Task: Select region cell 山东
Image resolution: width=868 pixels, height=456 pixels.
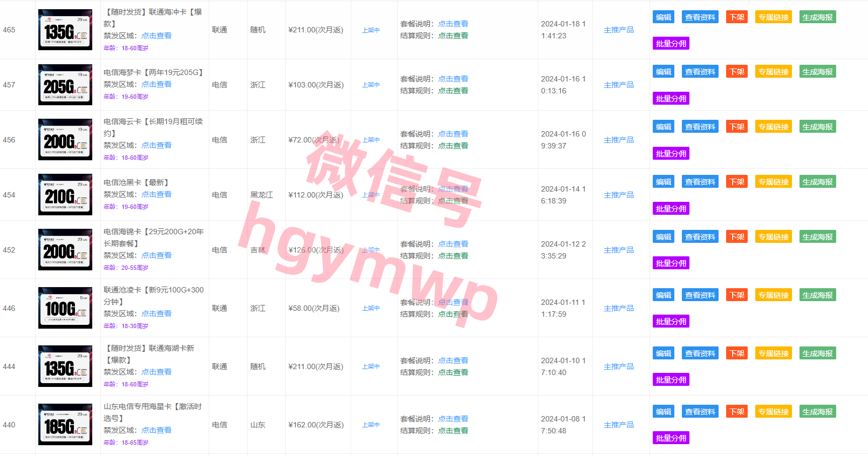Action: 258,425
